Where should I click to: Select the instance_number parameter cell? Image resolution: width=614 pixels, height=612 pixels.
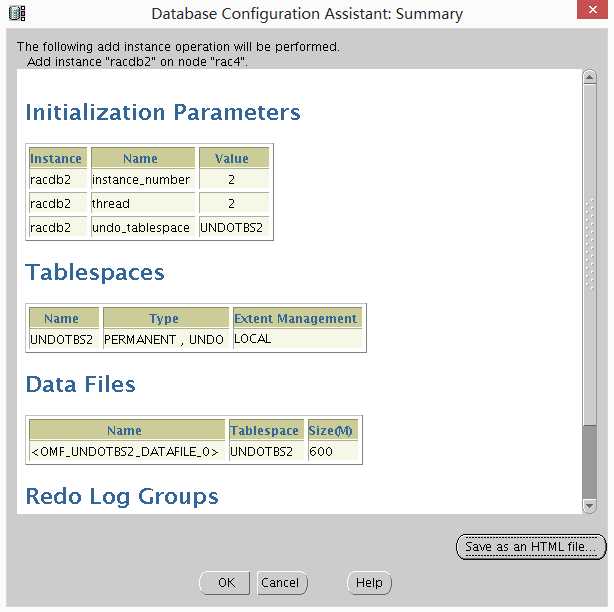(141, 180)
